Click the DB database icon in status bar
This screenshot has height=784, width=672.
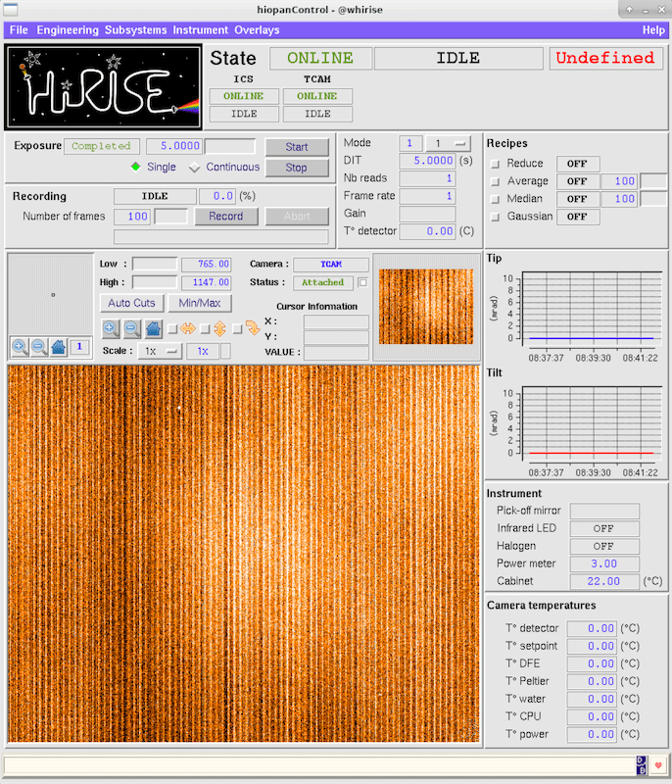click(x=641, y=764)
